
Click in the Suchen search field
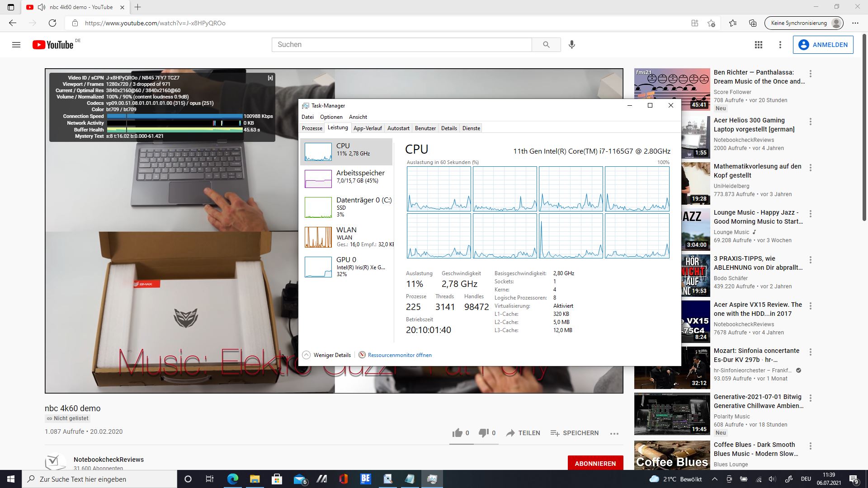coord(401,45)
